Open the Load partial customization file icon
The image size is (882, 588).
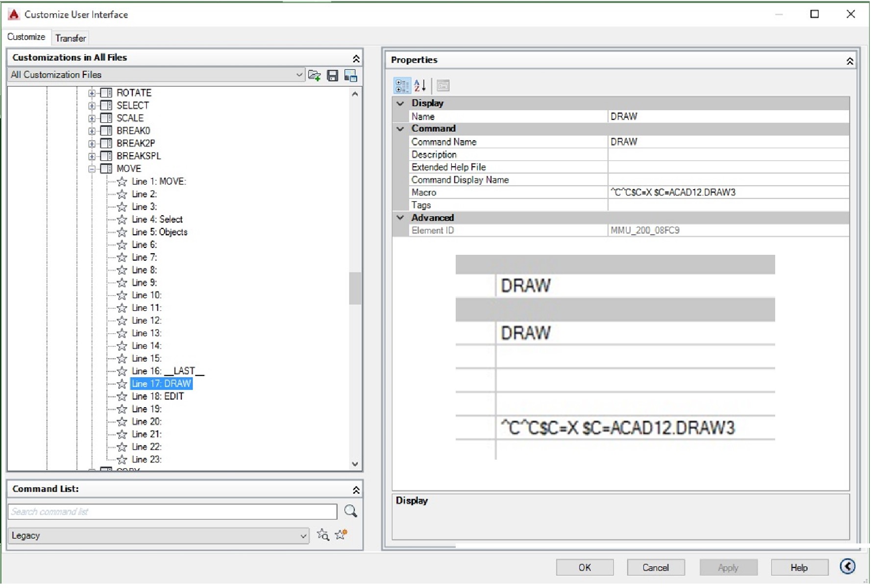[316, 75]
